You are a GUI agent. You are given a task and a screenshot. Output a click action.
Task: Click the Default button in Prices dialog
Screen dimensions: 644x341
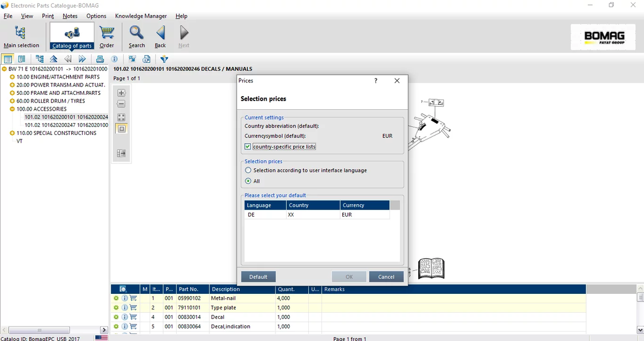[258, 277]
